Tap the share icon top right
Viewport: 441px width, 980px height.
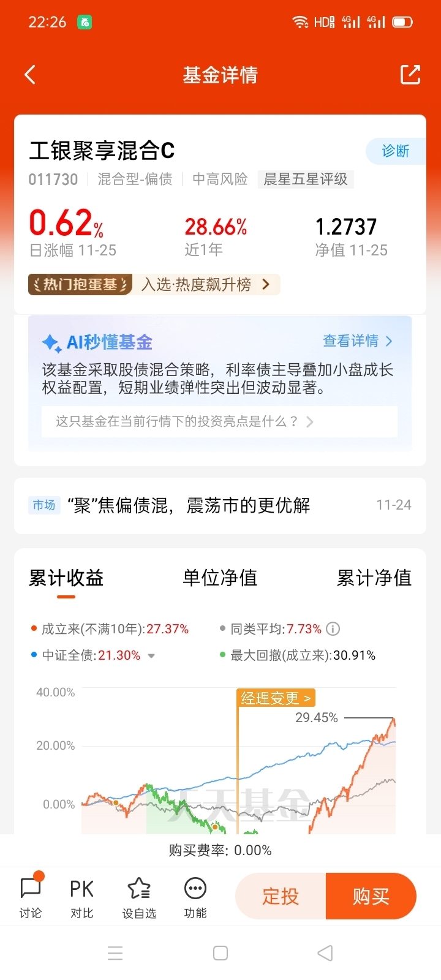410,75
